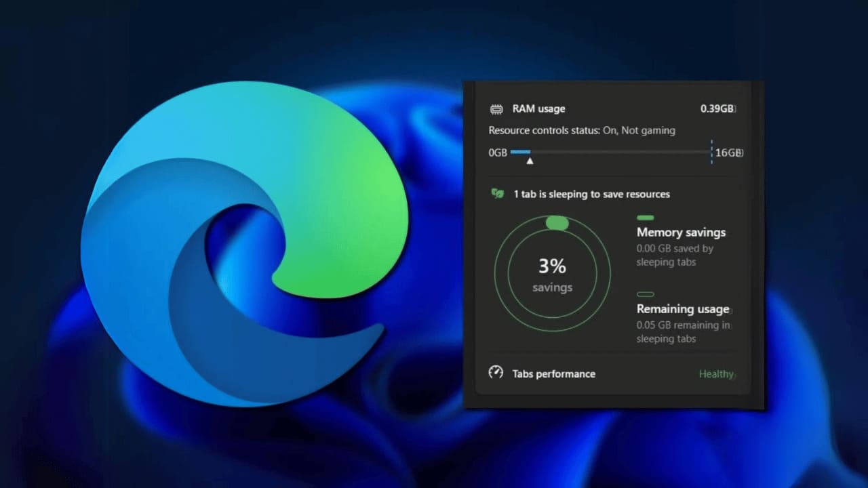
Task: Click the Remaining usage legend outline pill
Action: (x=646, y=294)
